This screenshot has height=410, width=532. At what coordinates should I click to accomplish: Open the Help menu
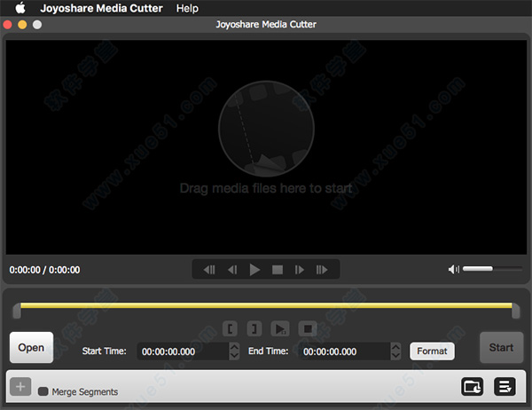click(187, 8)
